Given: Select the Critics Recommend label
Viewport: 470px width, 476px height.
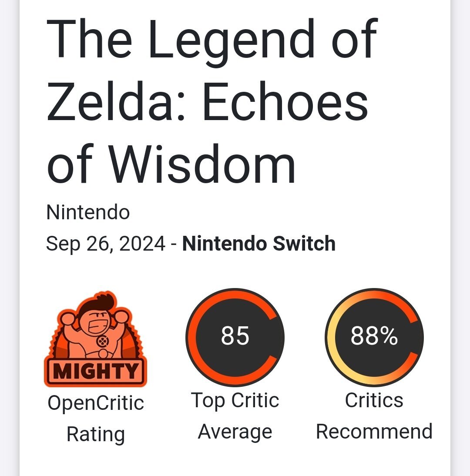Looking at the screenshot, I should [374, 416].
